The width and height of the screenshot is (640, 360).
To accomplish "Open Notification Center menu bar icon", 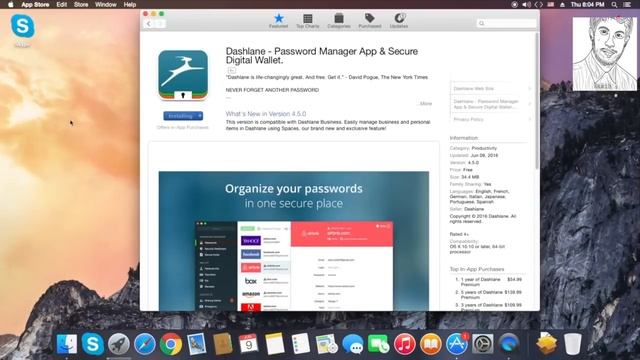I will (x=627, y=4).
